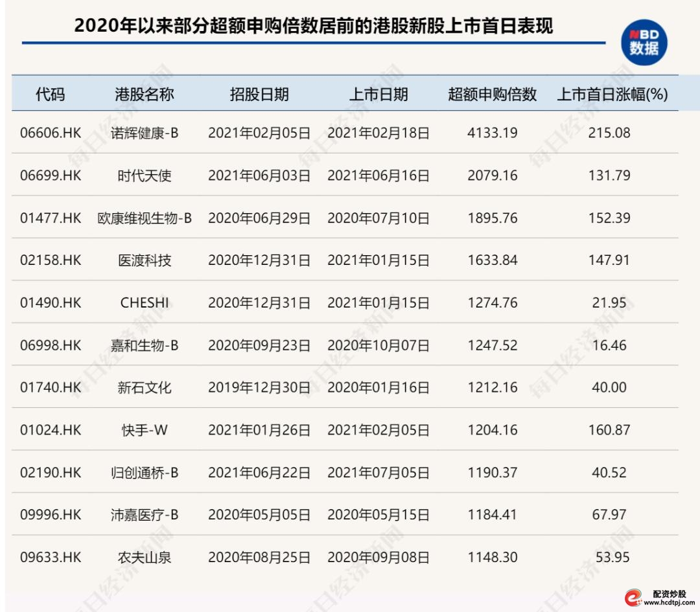Screen dimensions: 700x612
Task: Click offering date 2019年12月30日
Action: click(259, 387)
